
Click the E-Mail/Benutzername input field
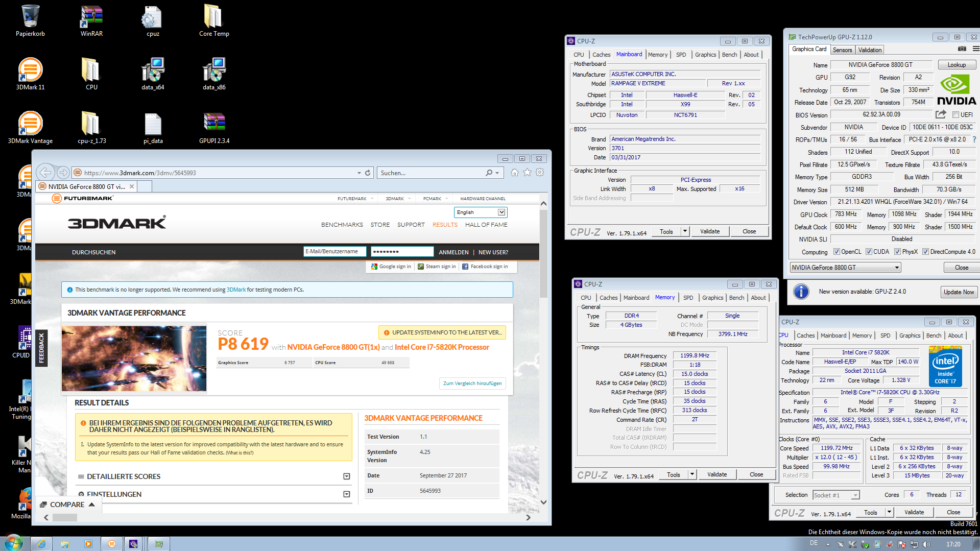[x=334, y=251]
